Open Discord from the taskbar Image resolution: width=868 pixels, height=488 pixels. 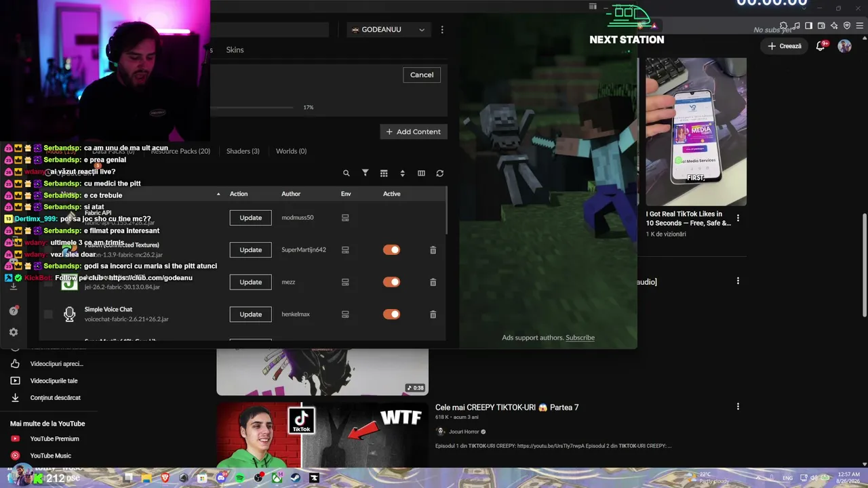[221, 478]
